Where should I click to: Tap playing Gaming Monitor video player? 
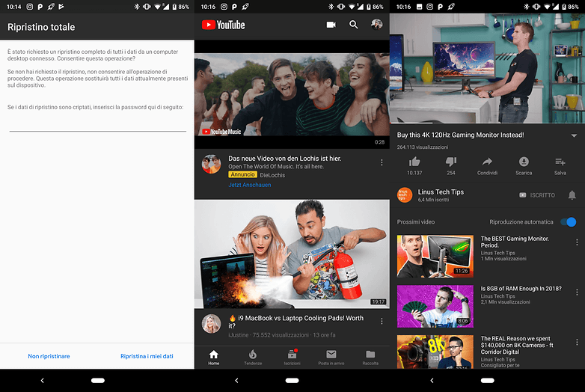coord(487,68)
